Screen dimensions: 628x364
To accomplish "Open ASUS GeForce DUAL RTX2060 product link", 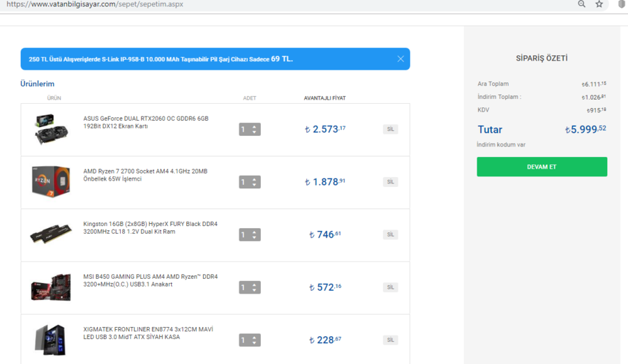I will [x=146, y=122].
